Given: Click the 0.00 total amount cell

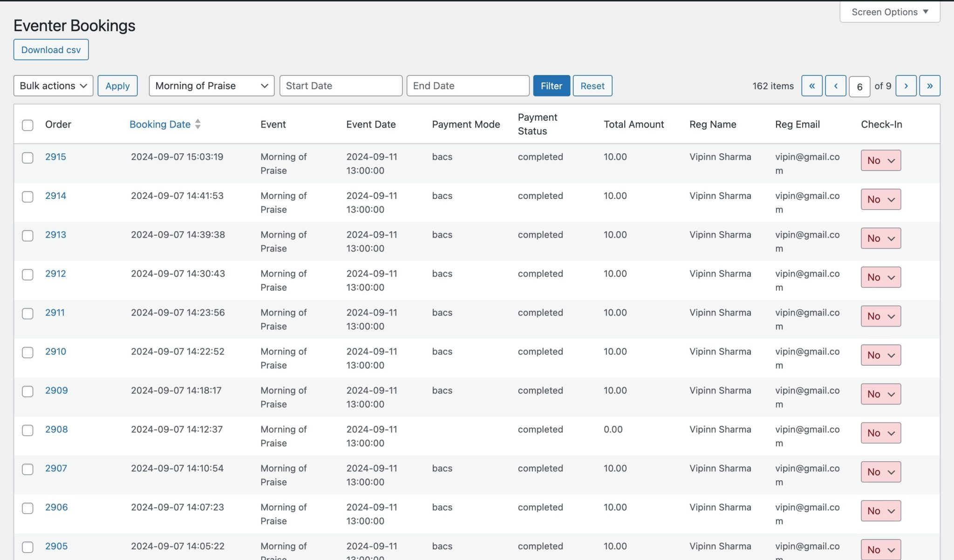Looking at the screenshot, I should click(x=613, y=429).
